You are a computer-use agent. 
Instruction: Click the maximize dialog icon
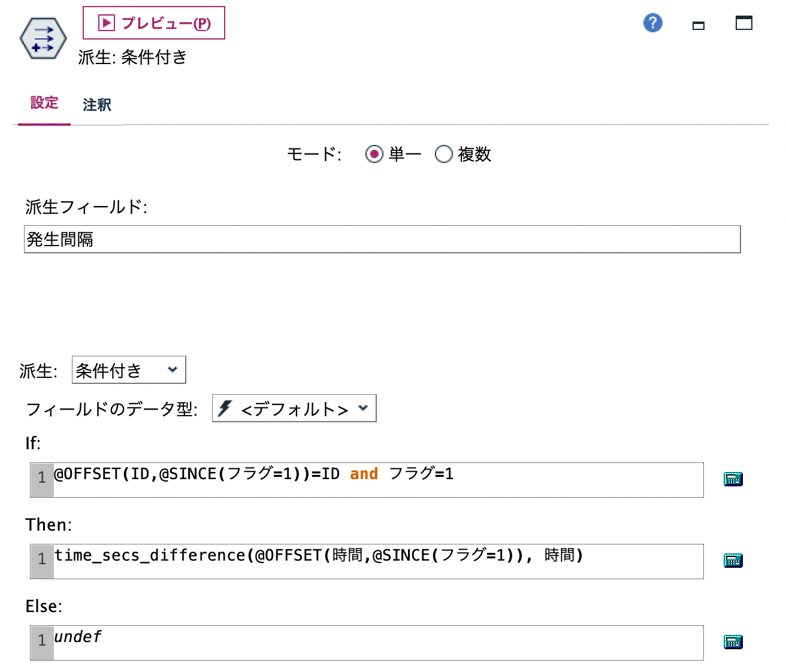(744, 23)
